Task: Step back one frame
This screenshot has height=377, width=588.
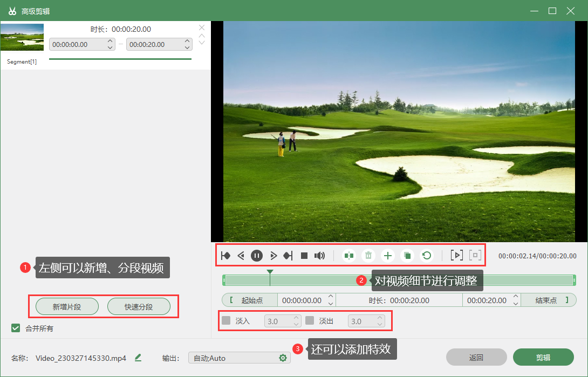Action: (x=241, y=256)
